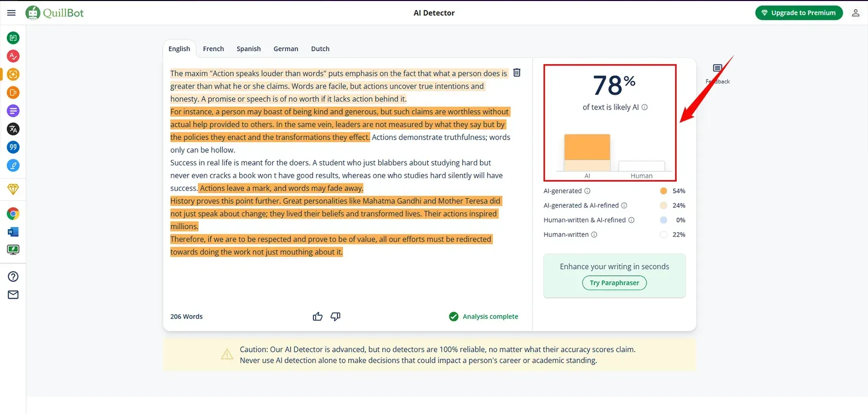
Task: Open the Summarizer tool in sidebar
Action: point(13,111)
